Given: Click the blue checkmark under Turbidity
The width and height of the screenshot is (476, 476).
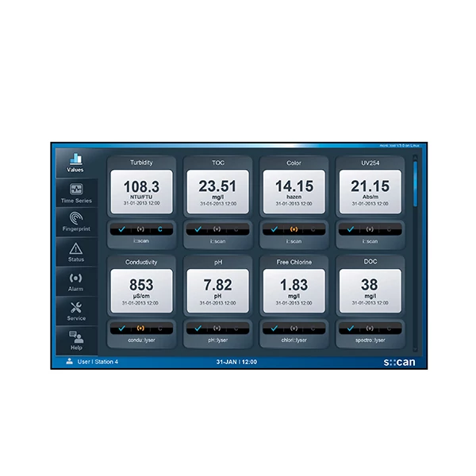Looking at the screenshot, I should [x=123, y=228].
